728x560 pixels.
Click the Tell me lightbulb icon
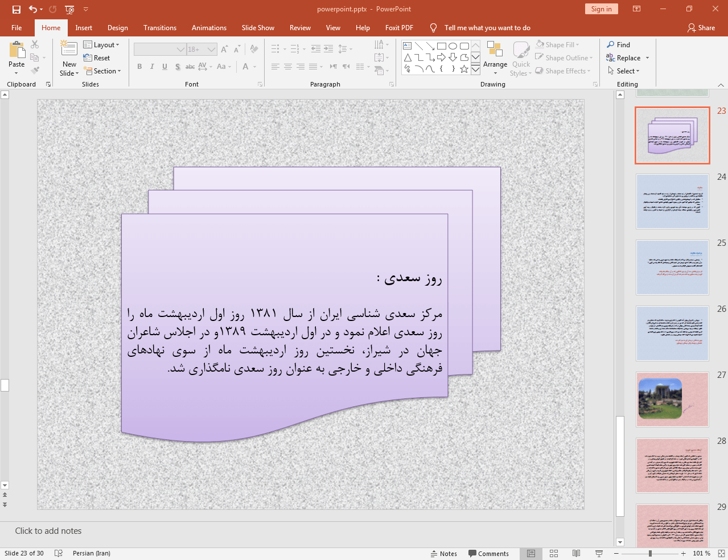coord(433,28)
